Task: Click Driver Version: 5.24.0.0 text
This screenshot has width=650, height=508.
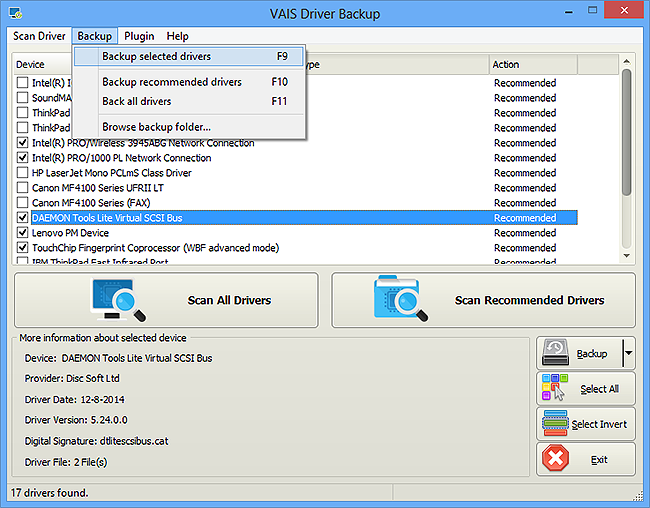Action: click(x=76, y=420)
